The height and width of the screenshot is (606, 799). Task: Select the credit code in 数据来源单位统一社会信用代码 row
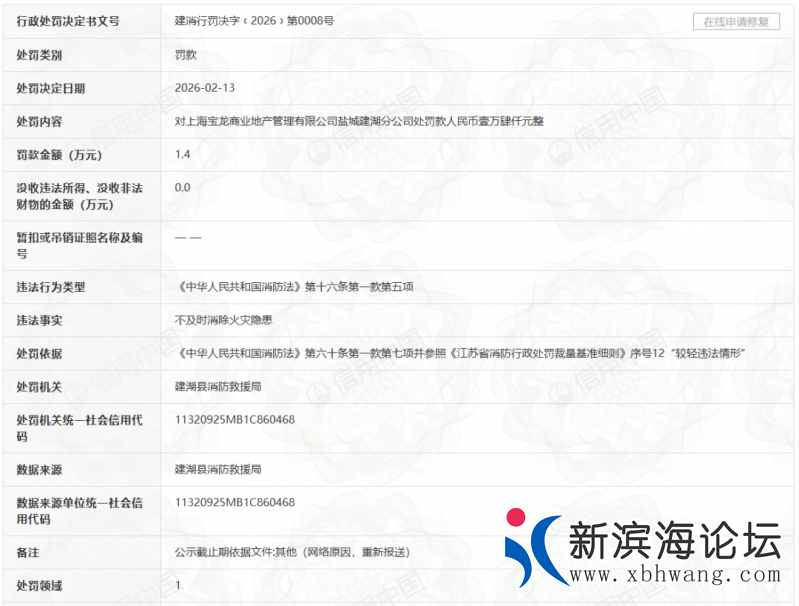(234, 502)
